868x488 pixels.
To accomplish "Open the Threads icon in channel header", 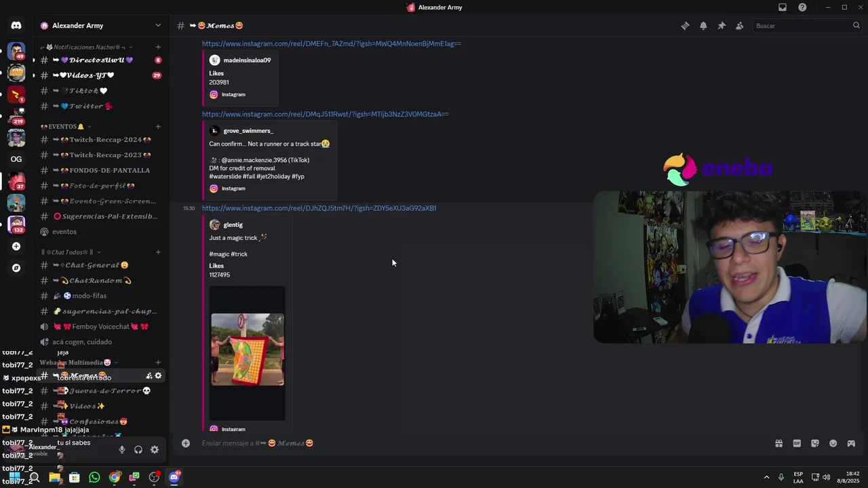I will (x=685, y=26).
